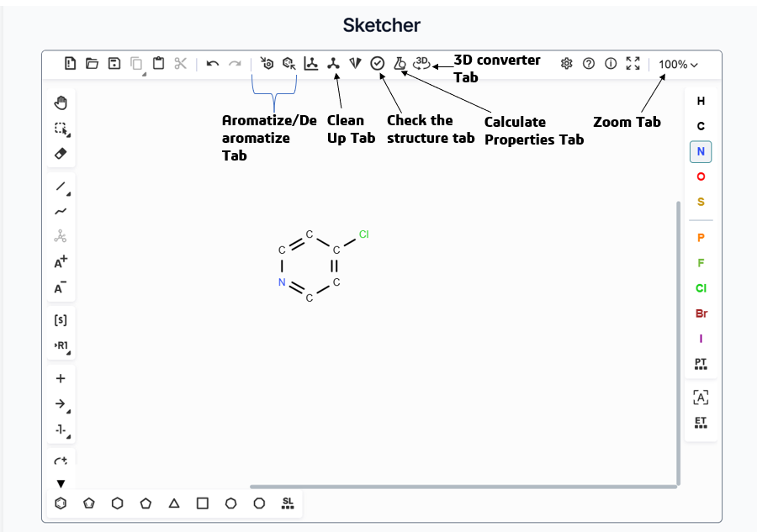Select the Clean Up tool

pyautogui.click(x=334, y=63)
